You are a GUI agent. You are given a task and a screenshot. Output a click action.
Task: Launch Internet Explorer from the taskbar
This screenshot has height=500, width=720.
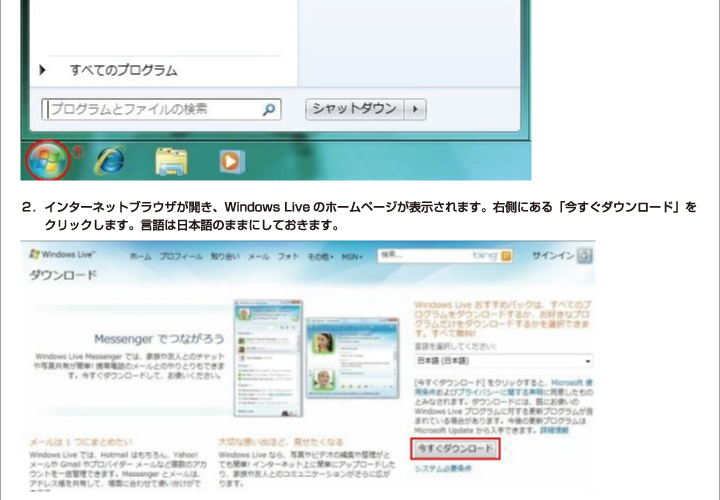(x=109, y=161)
